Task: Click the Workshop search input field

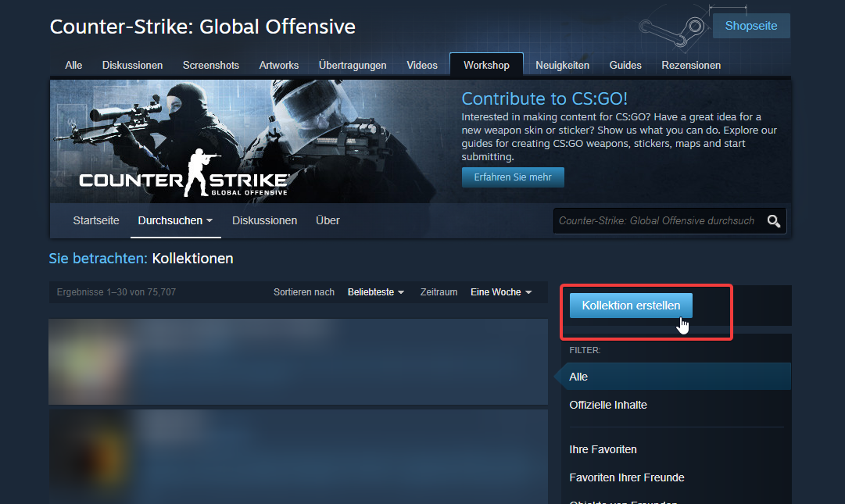Action: [x=657, y=221]
